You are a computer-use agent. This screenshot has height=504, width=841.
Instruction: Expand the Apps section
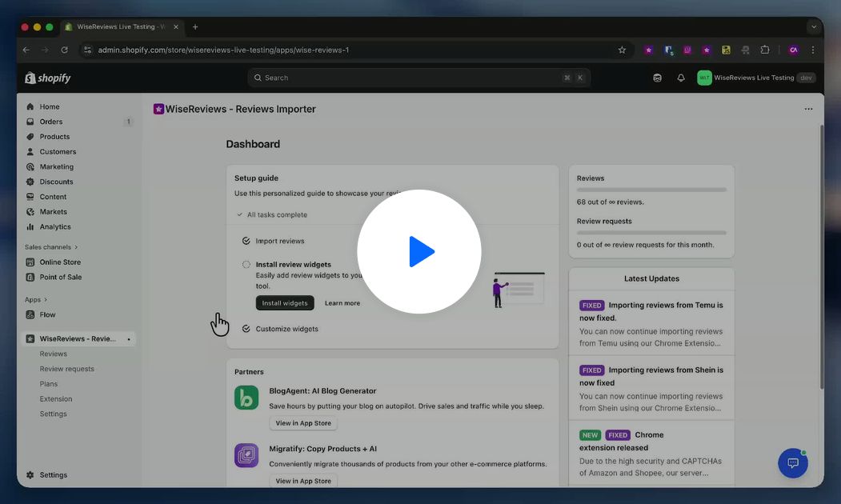pos(36,300)
